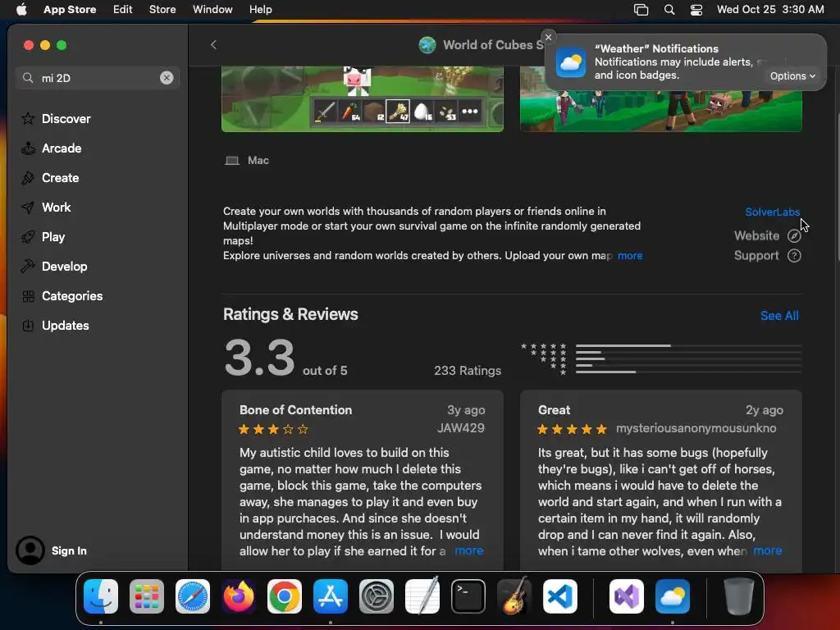Expand the Great review with more
The height and width of the screenshot is (630, 840).
(x=767, y=550)
